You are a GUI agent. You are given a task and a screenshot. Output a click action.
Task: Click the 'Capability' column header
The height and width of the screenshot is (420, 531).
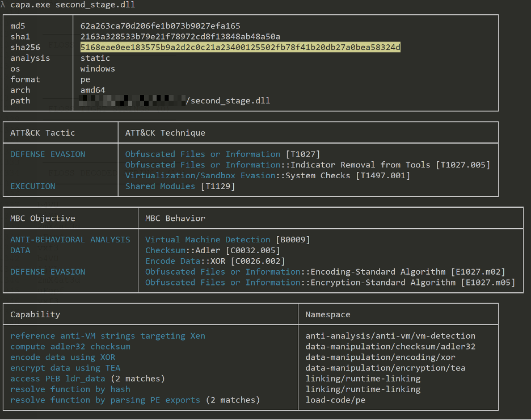(35, 314)
